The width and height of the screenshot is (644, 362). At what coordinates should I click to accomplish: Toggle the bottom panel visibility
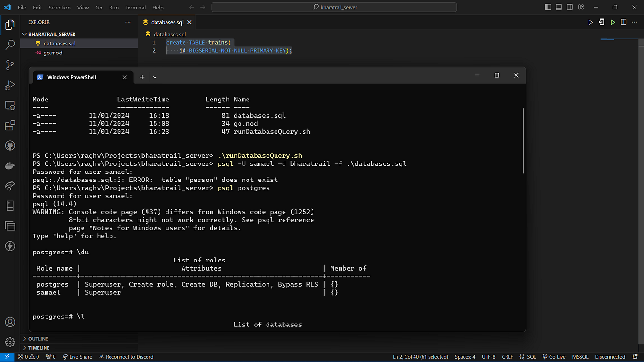pos(559,7)
